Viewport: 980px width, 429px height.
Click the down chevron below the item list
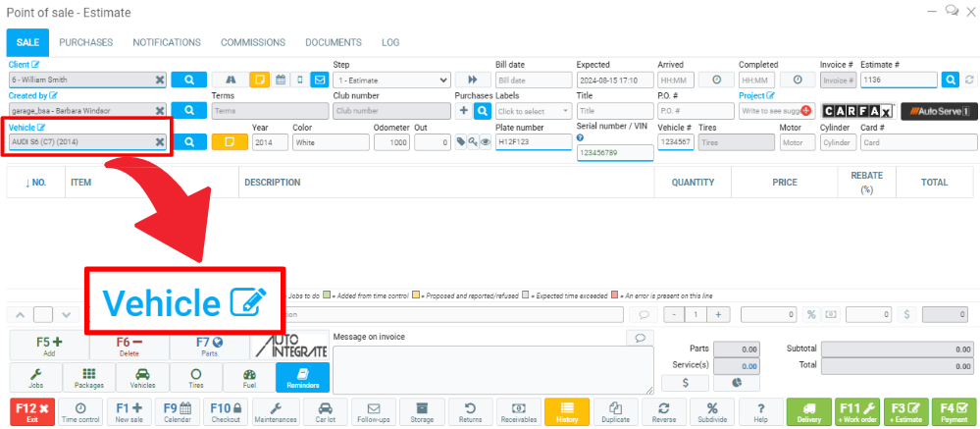[66, 314]
